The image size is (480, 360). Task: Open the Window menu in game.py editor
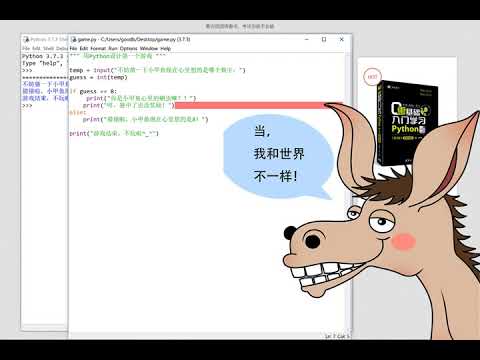149,48
